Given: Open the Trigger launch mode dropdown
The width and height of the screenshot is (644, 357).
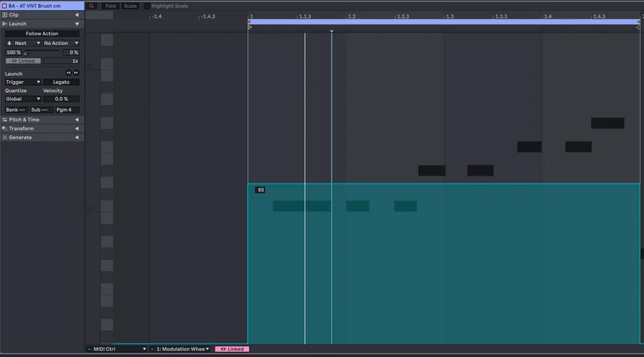Looking at the screenshot, I should point(23,82).
